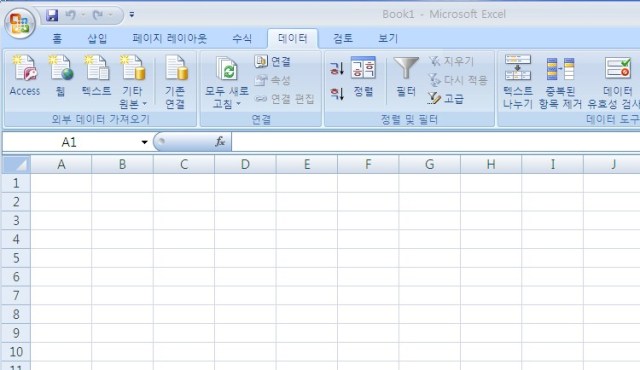Open the 정렬 sort dialog
Image resolution: width=640 pixels, height=370 pixels.
pos(363,77)
